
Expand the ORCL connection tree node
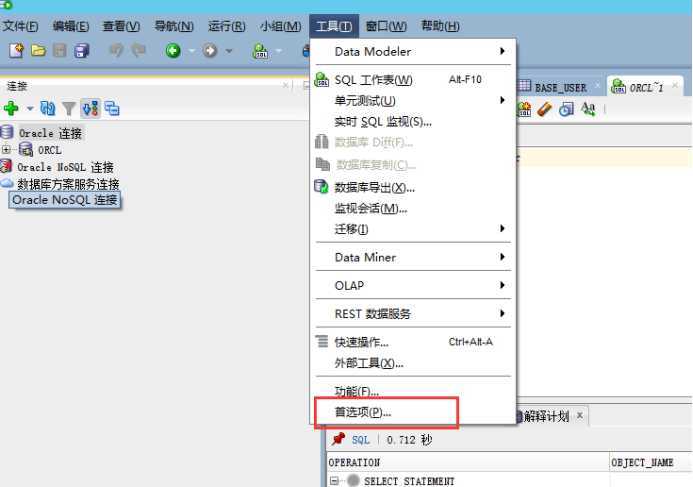click(x=6, y=149)
